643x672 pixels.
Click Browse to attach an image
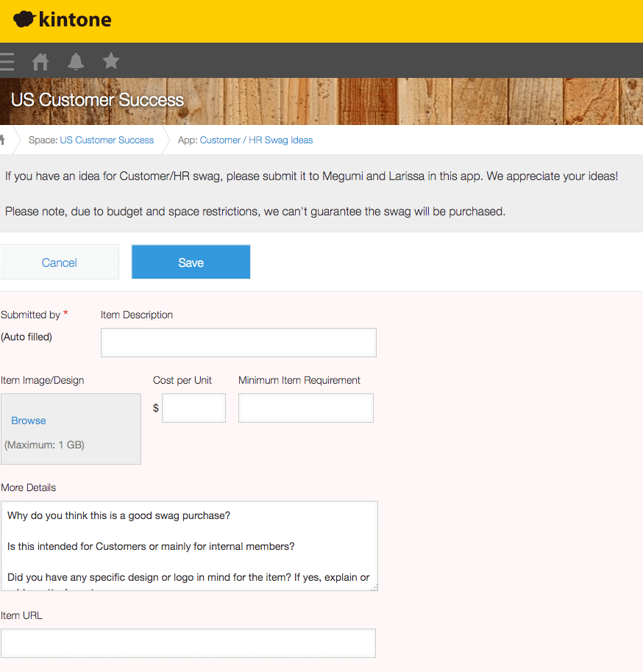click(29, 421)
